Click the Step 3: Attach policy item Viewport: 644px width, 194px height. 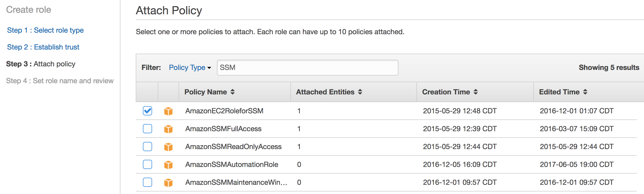pos(41,64)
